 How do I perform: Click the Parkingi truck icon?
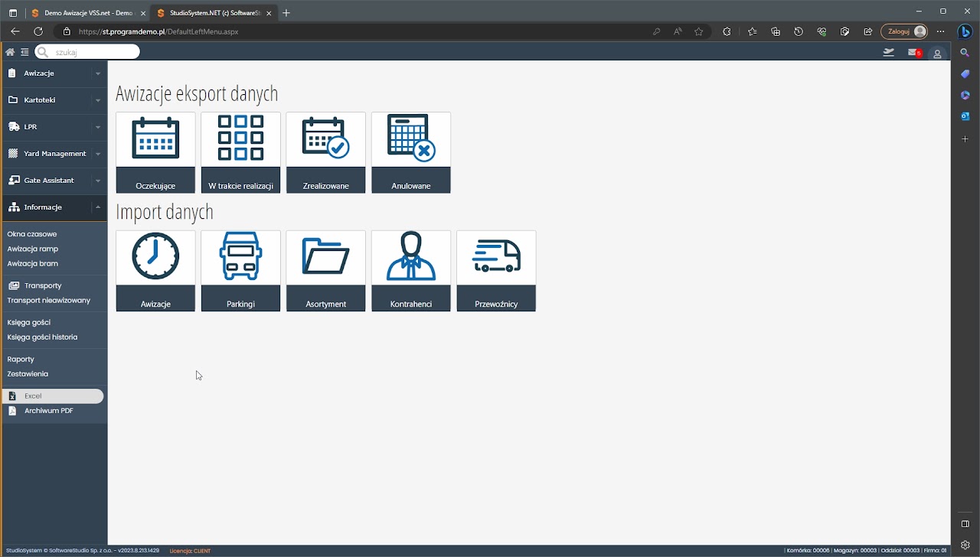click(x=240, y=256)
